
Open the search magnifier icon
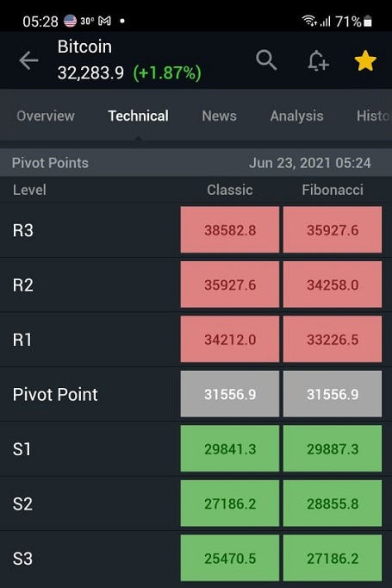click(x=266, y=60)
